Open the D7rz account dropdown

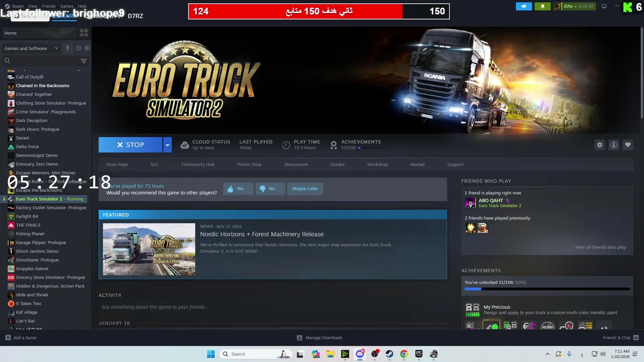(575, 7)
